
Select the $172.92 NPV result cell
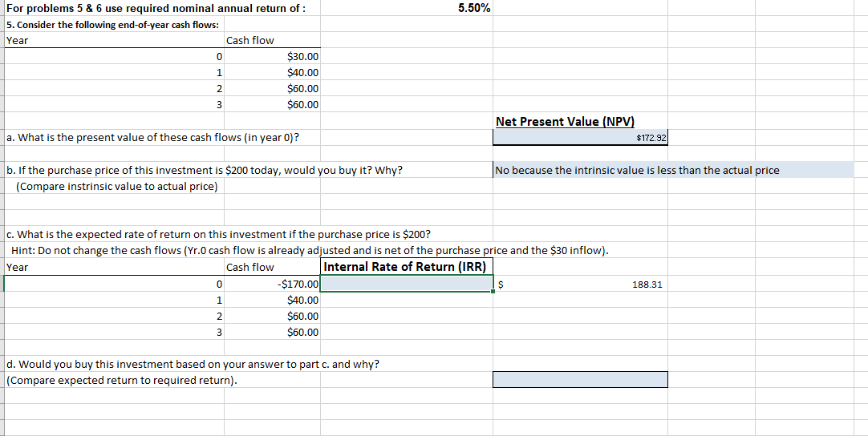coord(580,137)
